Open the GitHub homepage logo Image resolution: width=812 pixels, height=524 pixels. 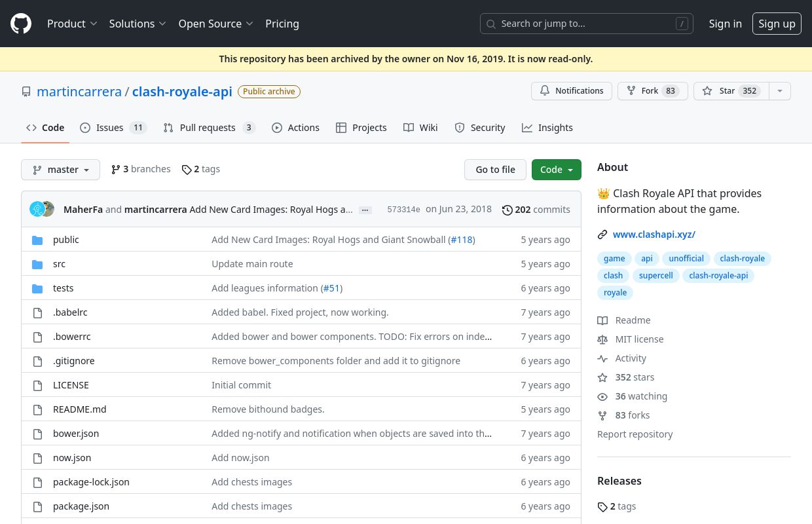click(x=21, y=24)
